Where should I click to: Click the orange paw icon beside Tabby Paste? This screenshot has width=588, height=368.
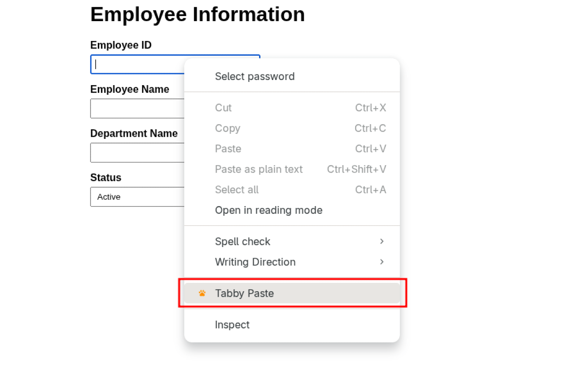pyautogui.click(x=202, y=293)
